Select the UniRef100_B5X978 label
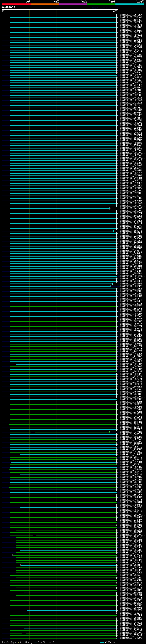 pos(131,231)
